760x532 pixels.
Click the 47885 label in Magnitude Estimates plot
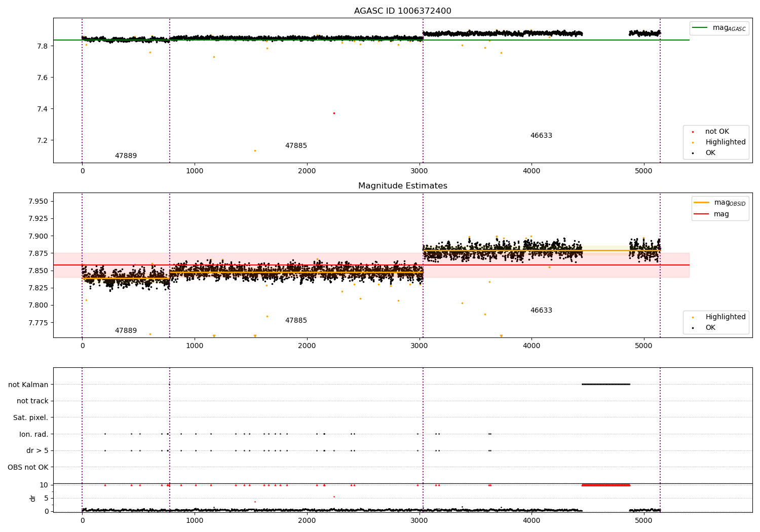coord(296,321)
